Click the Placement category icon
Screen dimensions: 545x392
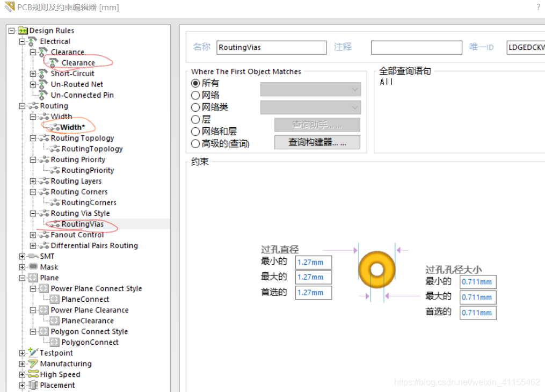coord(33,385)
